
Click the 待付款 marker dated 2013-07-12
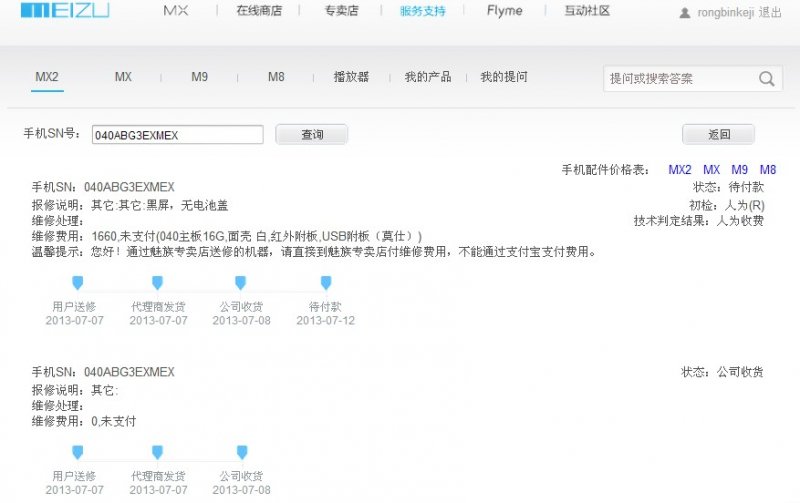click(326, 282)
